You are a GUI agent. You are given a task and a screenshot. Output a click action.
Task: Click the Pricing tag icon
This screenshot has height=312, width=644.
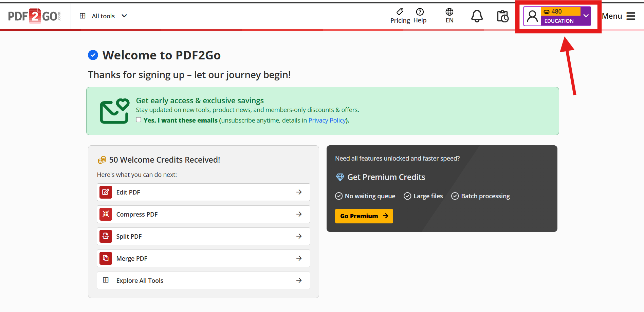(x=400, y=12)
